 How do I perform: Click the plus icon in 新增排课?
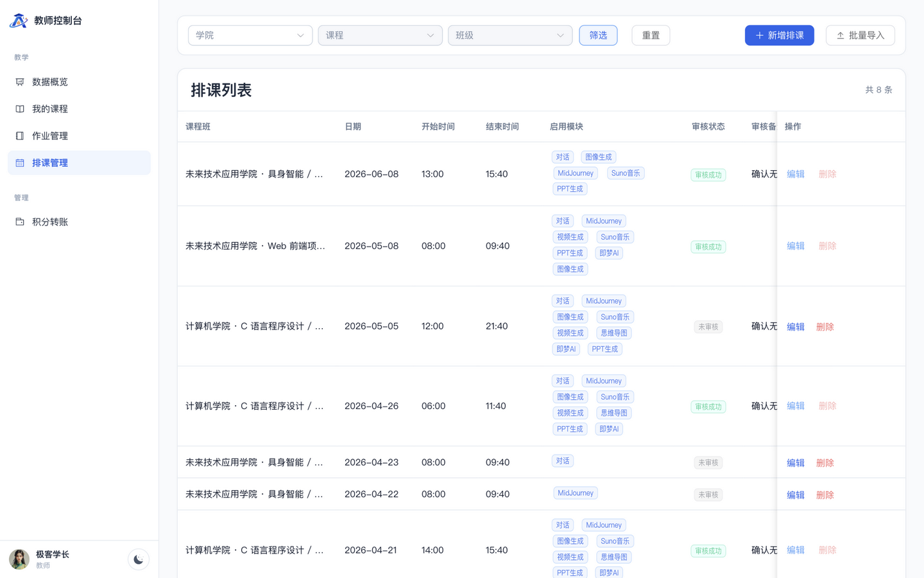pyautogui.click(x=760, y=35)
